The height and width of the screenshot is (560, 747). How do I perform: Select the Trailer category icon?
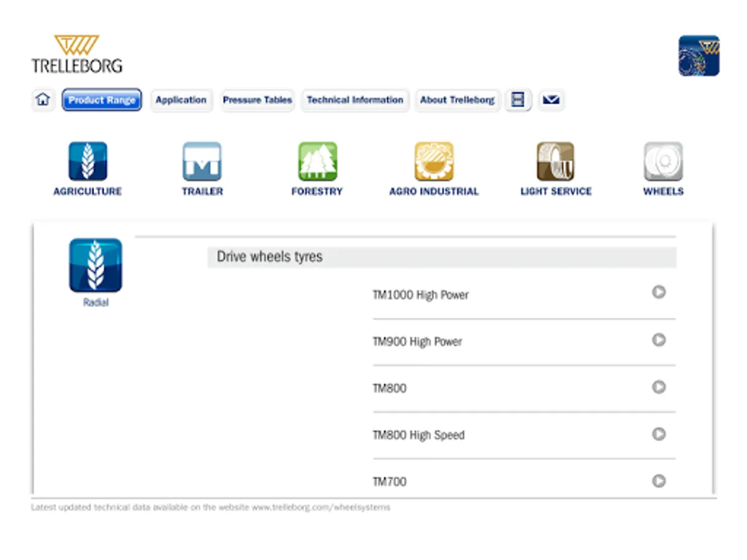click(202, 161)
